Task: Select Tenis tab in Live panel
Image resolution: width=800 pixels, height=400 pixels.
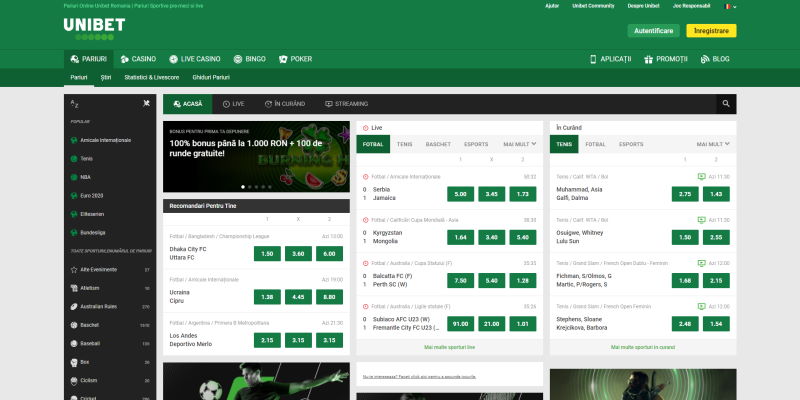Action: [405, 144]
